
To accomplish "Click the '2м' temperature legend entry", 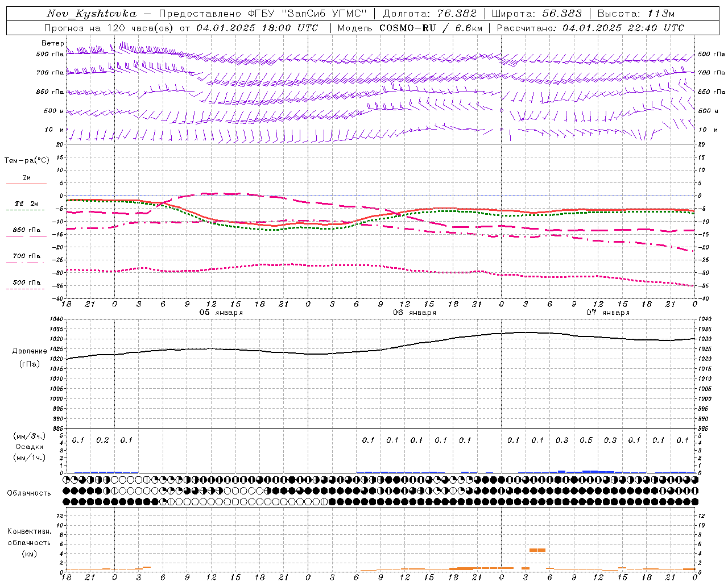I will (27, 177).
